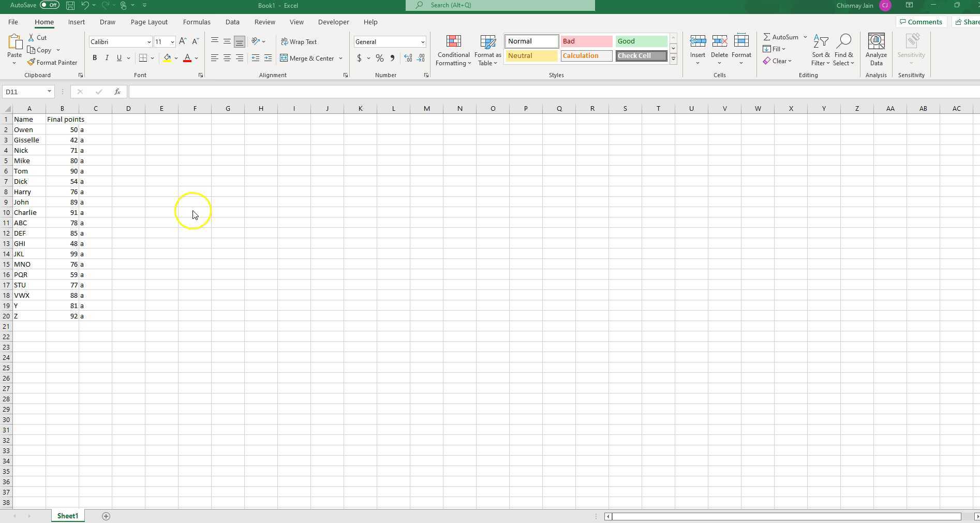Image resolution: width=980 pixels, height=523 pixels.
Task: Select the Format Painter tool
Action: tap(52, 62)
